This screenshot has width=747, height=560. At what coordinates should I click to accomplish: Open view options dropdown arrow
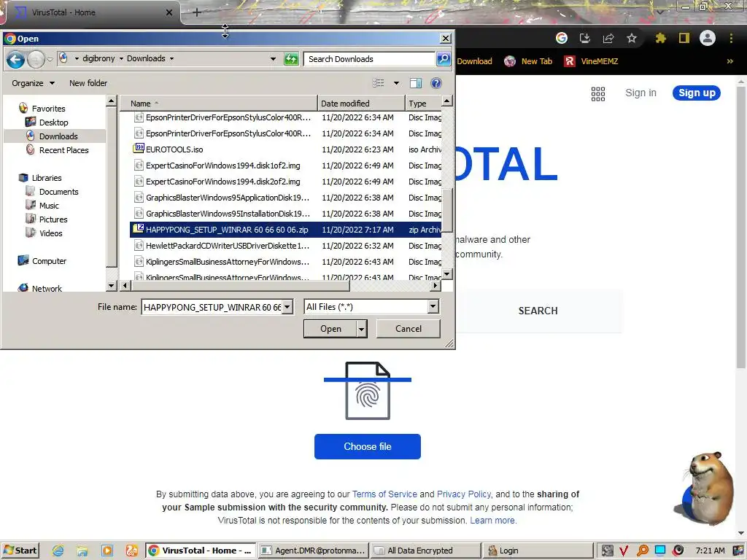[x=396, y=83]
